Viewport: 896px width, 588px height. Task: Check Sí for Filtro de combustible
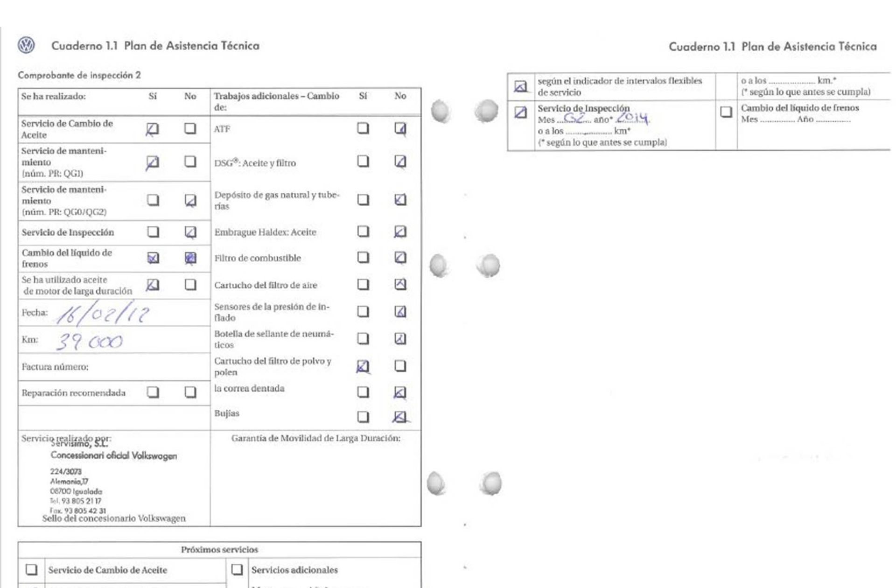363,258
